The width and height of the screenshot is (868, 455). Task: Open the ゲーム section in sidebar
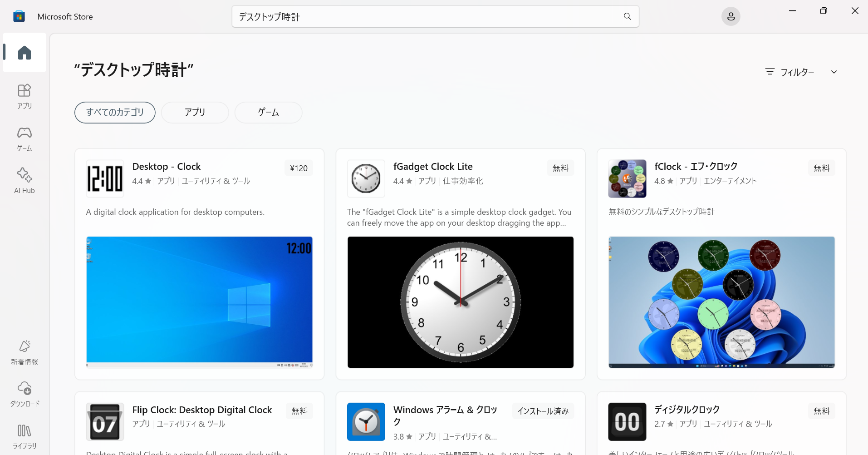(25, 138)
